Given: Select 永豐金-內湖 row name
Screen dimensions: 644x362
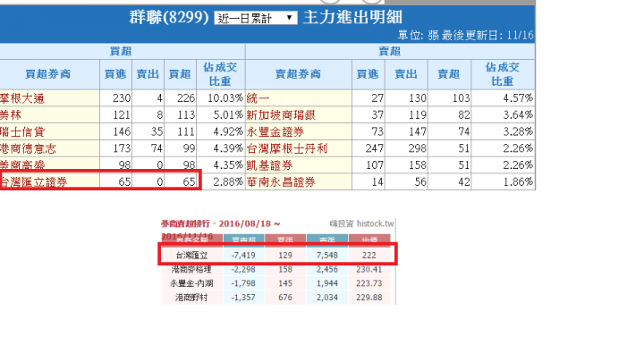Looking at the screenshot, I should click(191, 283).
